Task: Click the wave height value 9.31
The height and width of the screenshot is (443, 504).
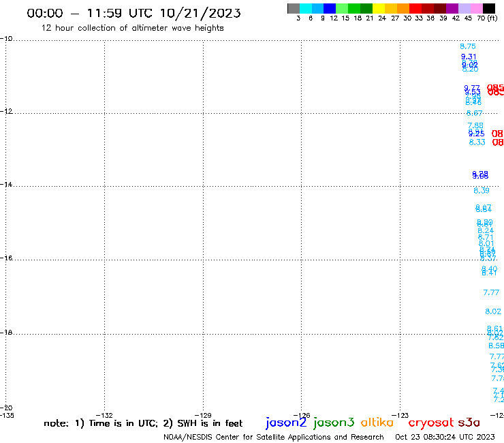Action: (469, 57)
